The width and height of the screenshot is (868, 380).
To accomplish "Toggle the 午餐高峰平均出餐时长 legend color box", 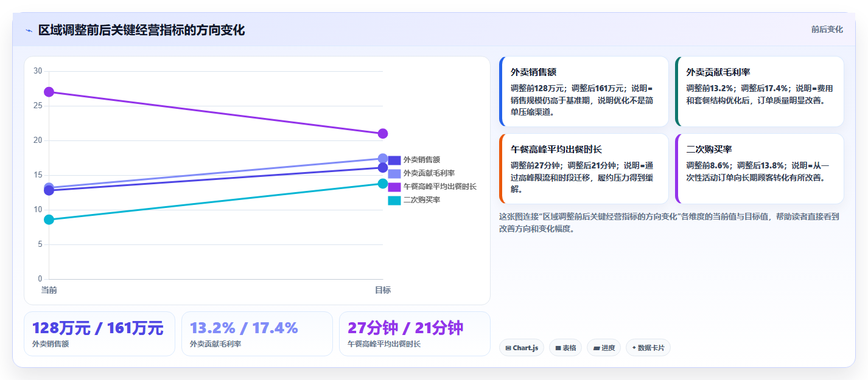I will pos(394,187).
